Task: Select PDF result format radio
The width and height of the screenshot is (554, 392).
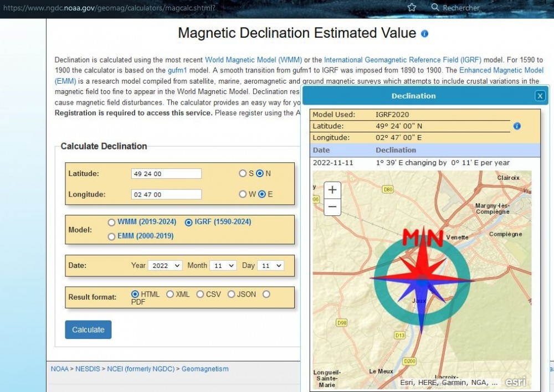Action: click(x=266, y=294)
